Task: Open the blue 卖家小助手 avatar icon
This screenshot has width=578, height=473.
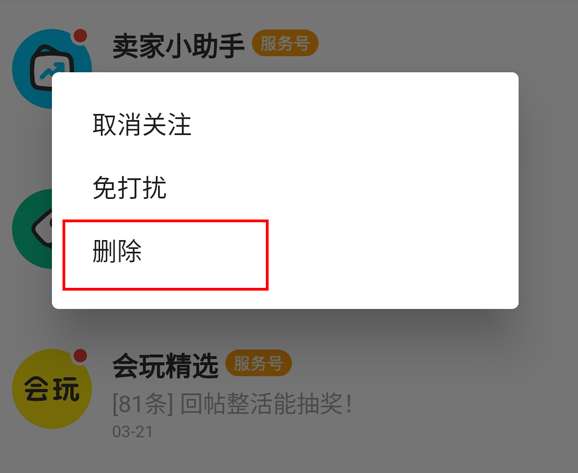Action: [x=52, y=68]
